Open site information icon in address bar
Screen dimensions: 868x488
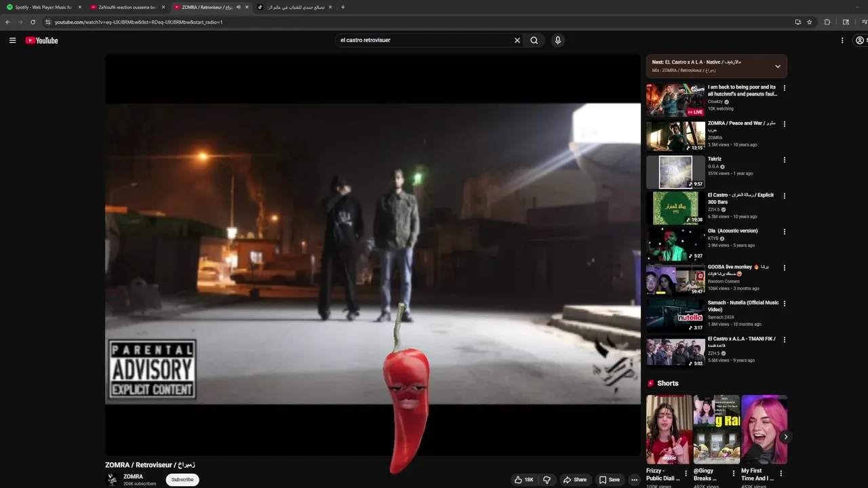[x=47, y=22]
